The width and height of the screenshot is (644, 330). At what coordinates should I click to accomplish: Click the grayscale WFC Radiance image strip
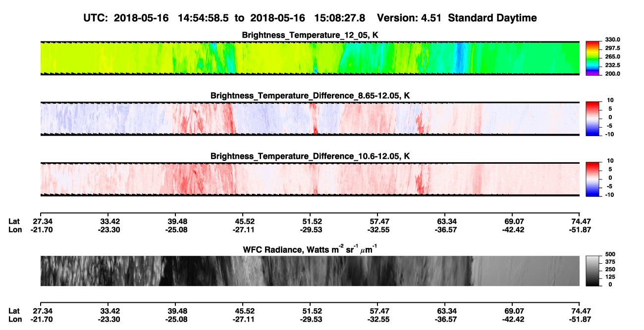coord(310,271)
